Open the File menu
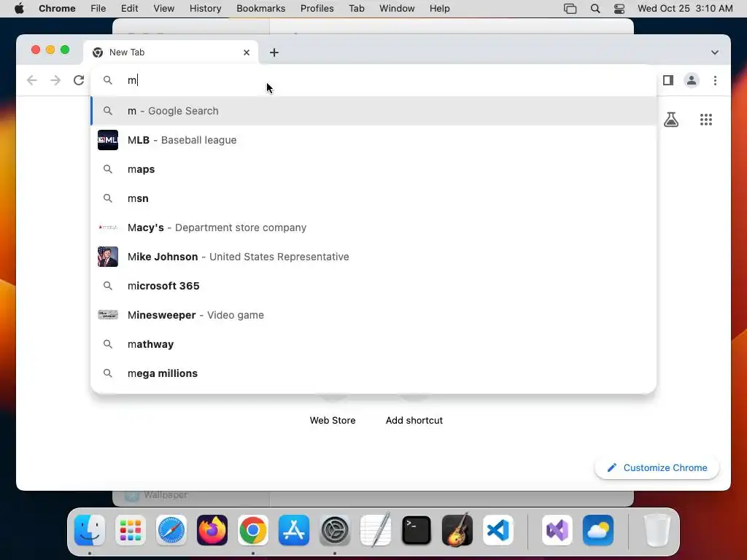The image size is (747, 560). click(98, 9)
